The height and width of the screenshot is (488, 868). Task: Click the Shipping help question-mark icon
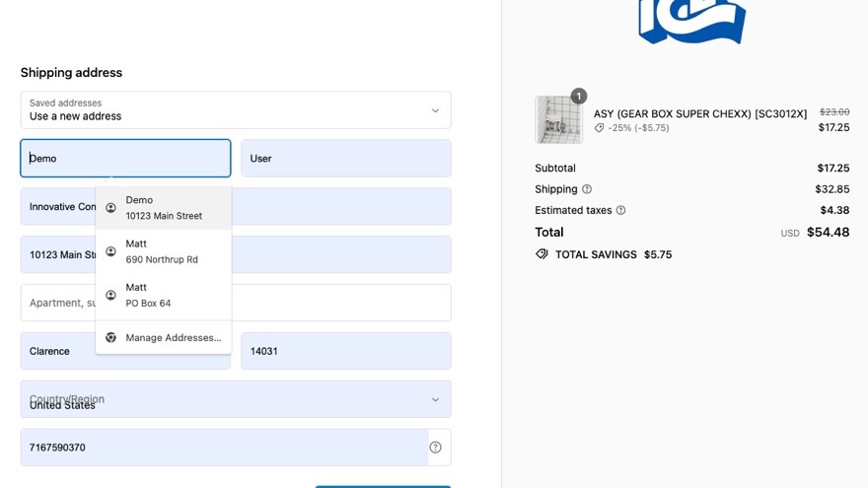[x=587, y=189]
